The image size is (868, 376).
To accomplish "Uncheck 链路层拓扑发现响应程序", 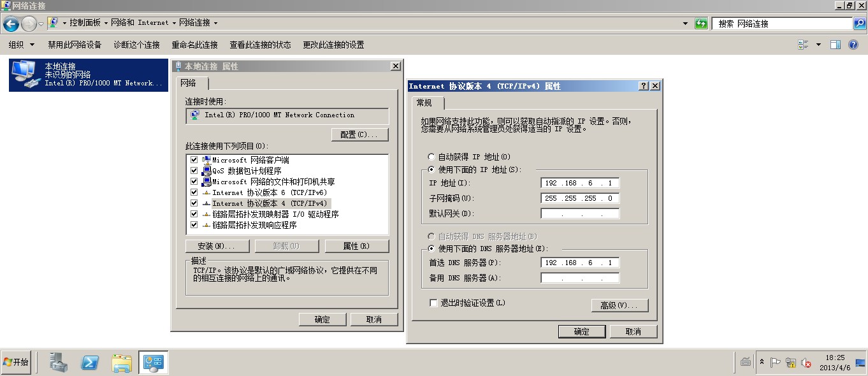I will click(x=194, y=225).
